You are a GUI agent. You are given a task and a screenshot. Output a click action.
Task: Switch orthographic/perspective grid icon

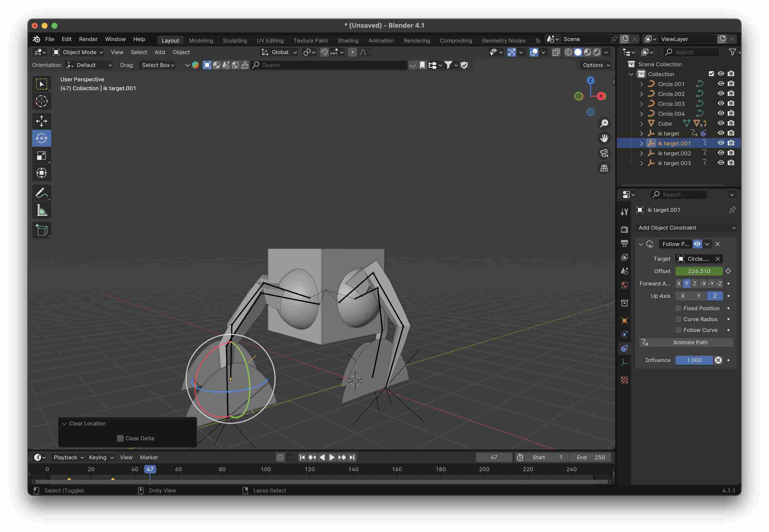[x=604, y=168]
